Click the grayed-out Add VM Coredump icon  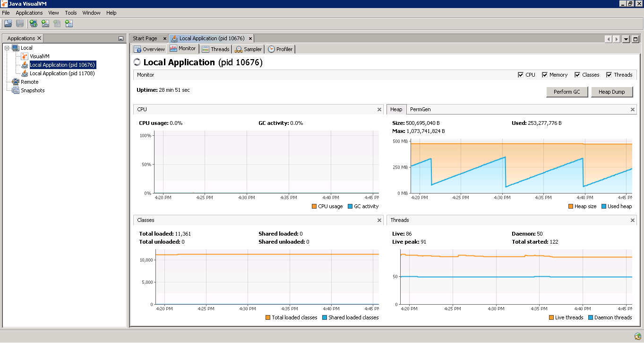[x=57, y=23]
